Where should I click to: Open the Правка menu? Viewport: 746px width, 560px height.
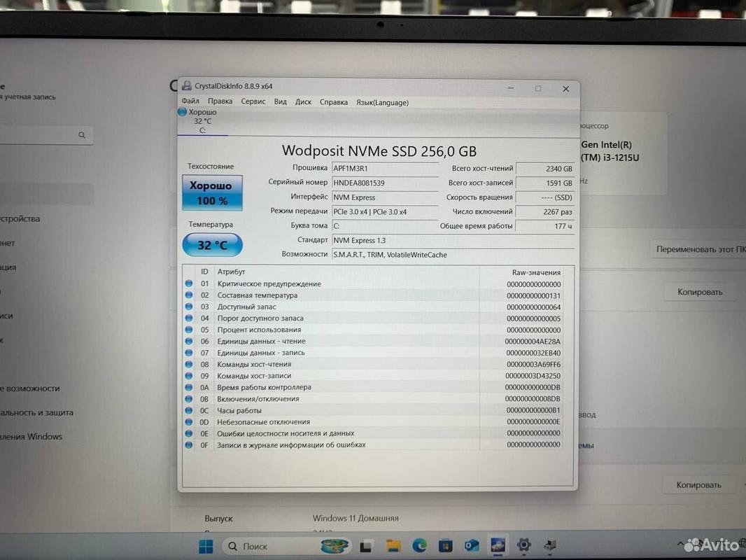220,101
